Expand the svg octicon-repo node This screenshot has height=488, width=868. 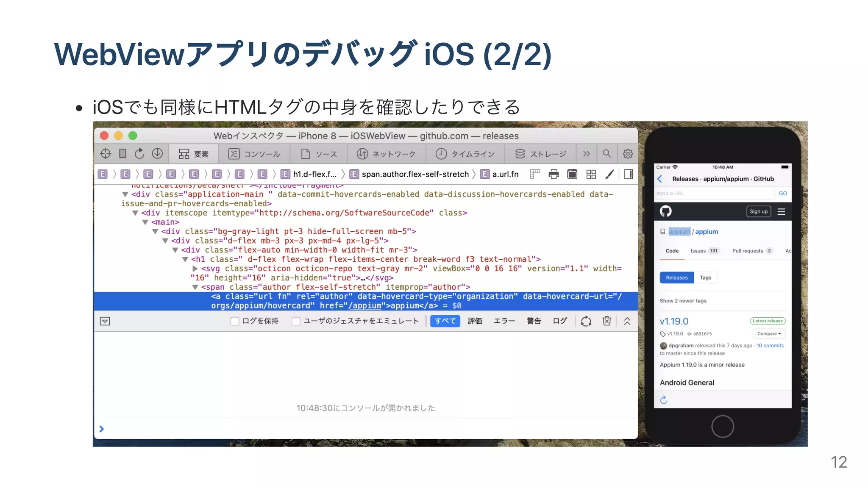pos(195,269)
